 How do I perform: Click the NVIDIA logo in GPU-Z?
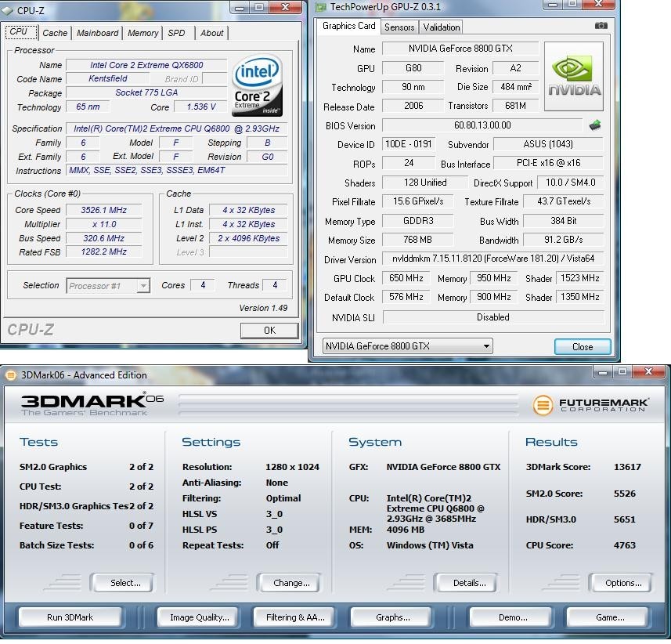(x=574, y=76)
